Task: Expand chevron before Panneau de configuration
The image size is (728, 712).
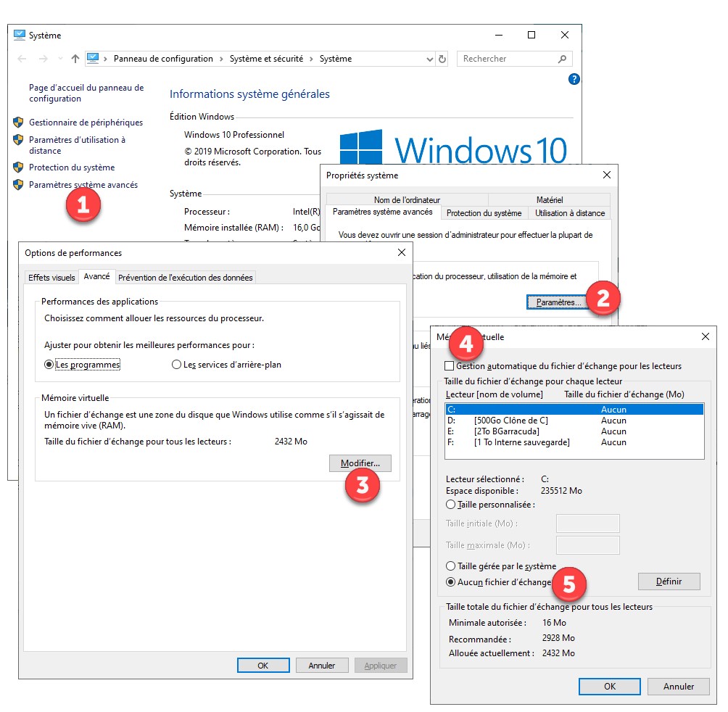Action: pyautogui.click(x=105, y=59)
